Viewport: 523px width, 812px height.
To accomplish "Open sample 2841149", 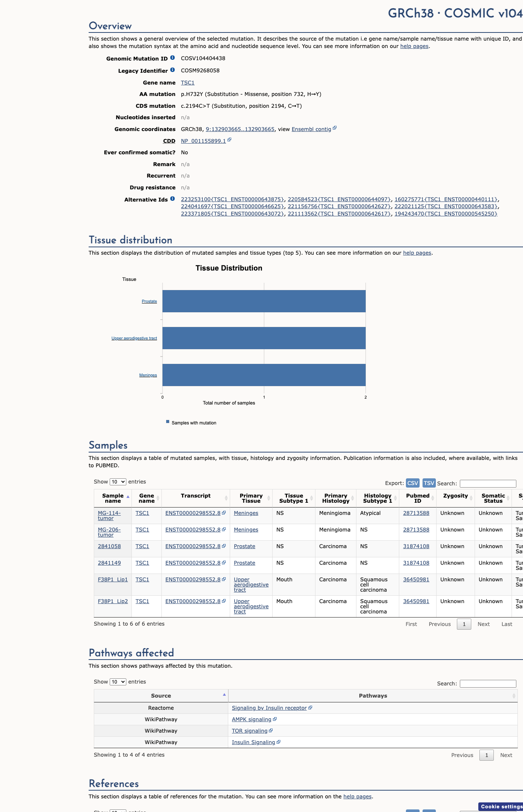I will pos(109,563).
